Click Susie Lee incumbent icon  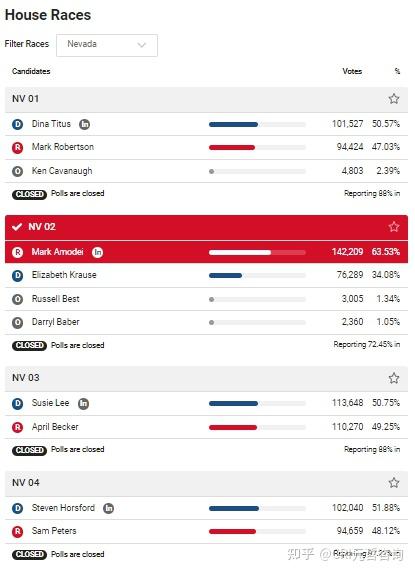point(84,403)
